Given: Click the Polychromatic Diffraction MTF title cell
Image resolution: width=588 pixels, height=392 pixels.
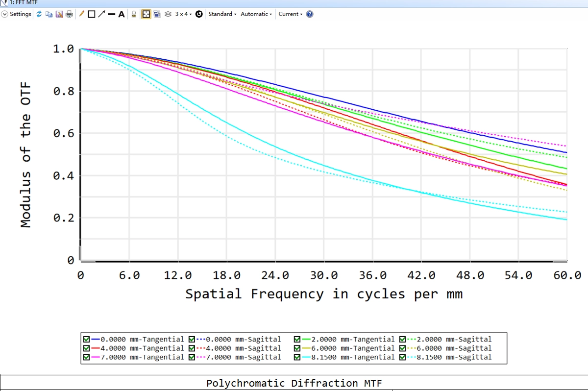Looking at the screenshot, I should [294, 383].
